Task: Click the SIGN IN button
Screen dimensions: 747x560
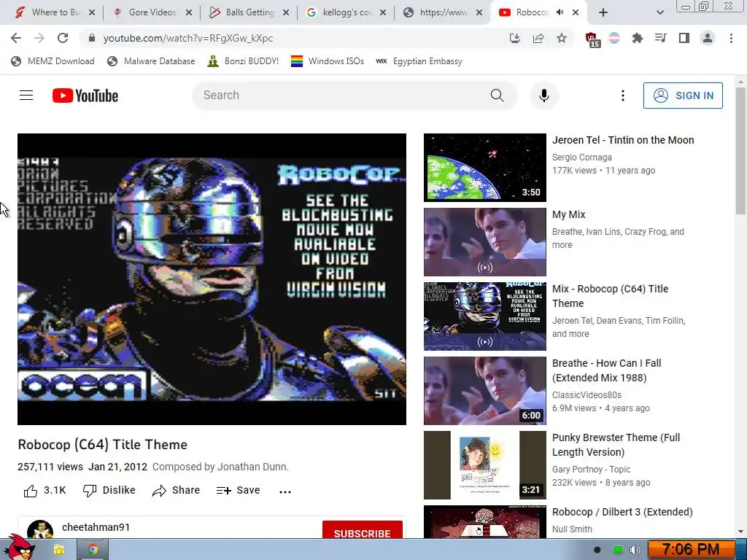Action: 683,96
